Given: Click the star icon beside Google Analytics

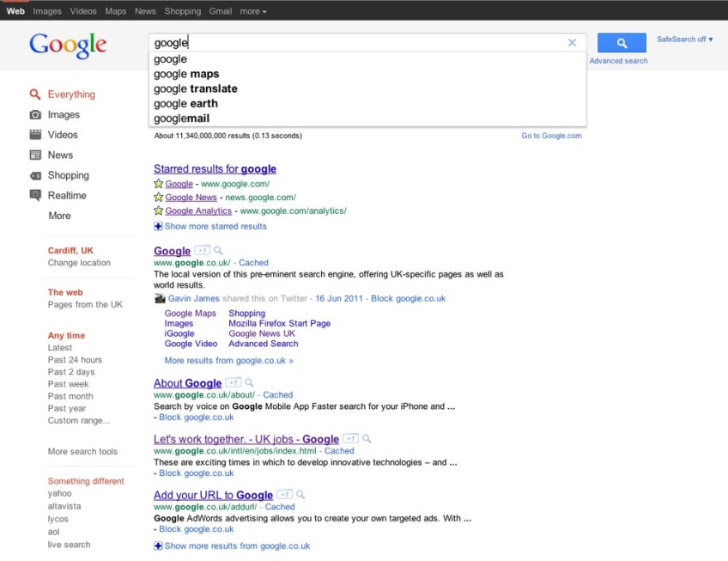Looking at the screenshot, I should coord(158,211).
